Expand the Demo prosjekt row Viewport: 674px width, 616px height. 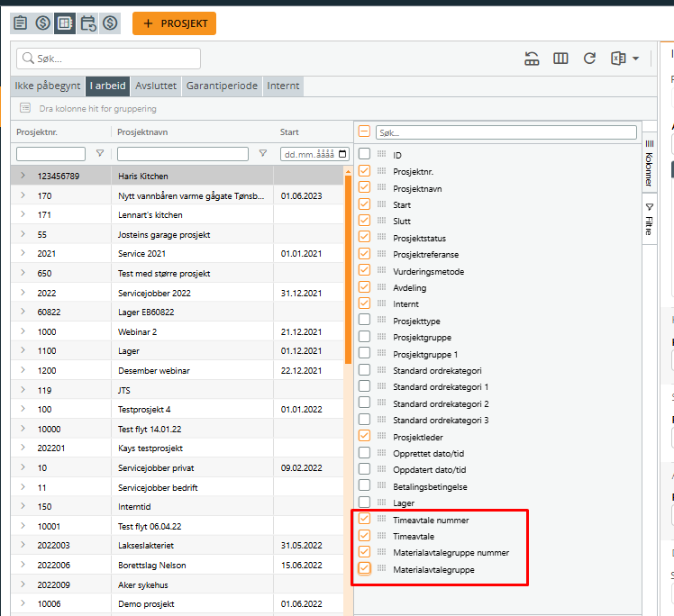click(x=23, y=603)
